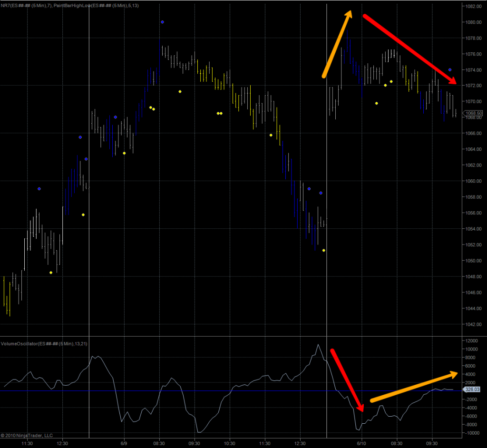Click the 1056.00 price axis label
Viewport: 487px width, 448px height.
473,213
